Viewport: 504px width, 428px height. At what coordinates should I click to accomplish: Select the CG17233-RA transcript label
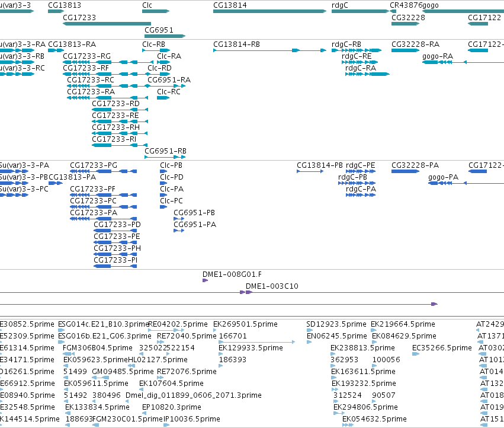tap(91, 92)
